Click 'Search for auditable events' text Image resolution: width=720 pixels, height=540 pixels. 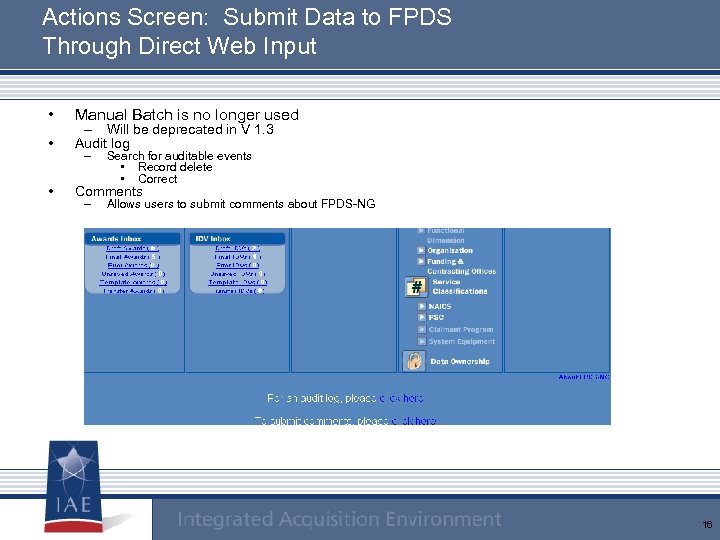pos(179,156)
